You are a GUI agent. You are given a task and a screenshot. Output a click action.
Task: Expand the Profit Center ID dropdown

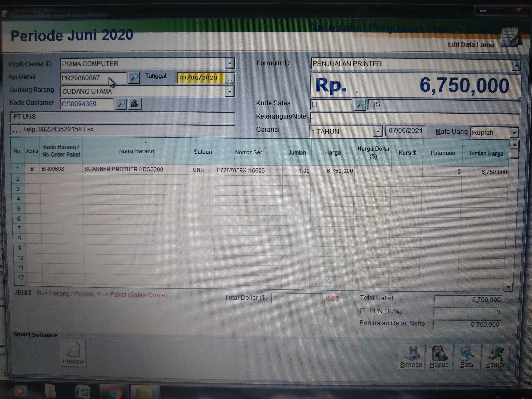pos(230,64)
